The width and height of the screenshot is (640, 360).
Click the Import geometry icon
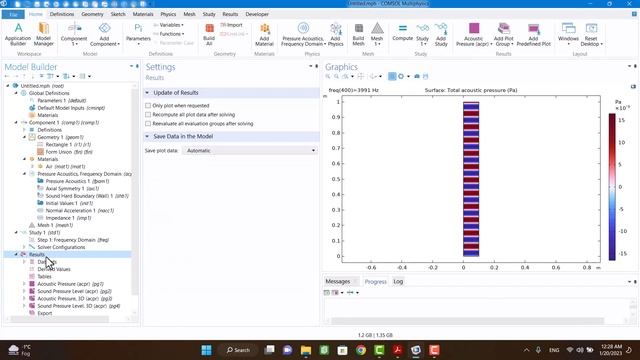click(x=231, y=25)
